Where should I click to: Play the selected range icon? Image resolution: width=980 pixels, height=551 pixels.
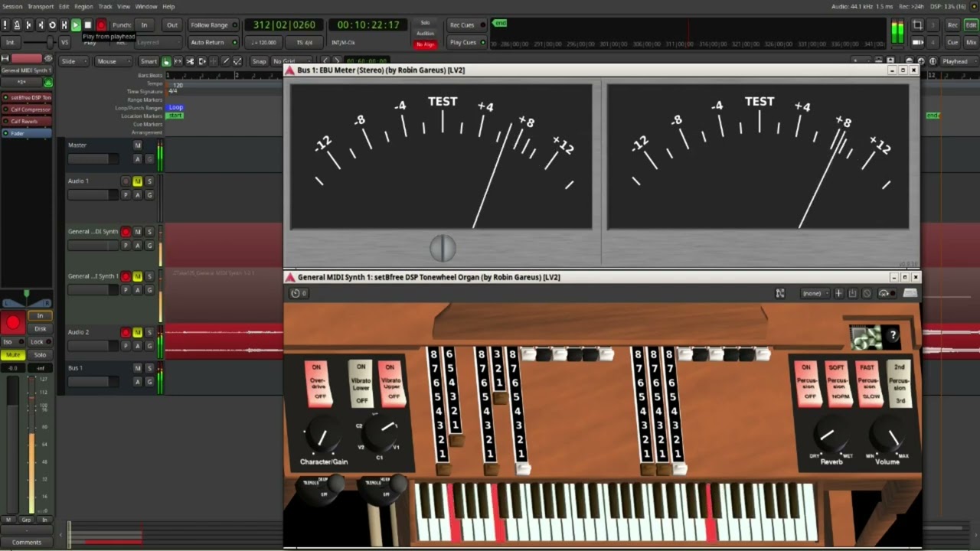coord(64,25)
